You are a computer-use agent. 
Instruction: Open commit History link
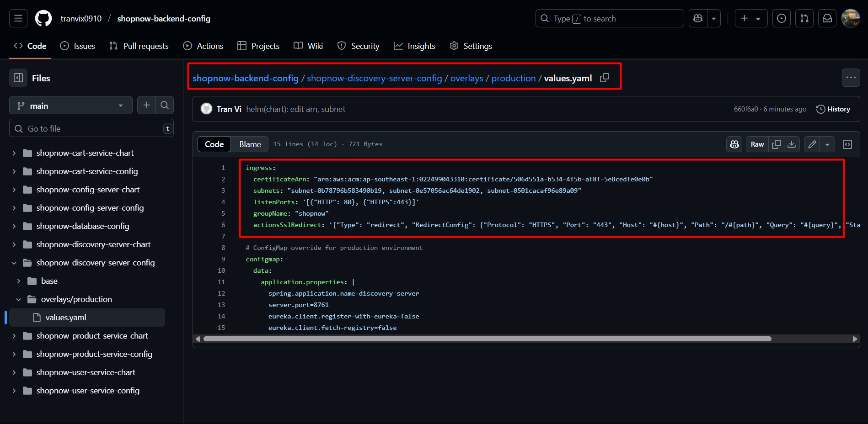(x=833, y=109)
